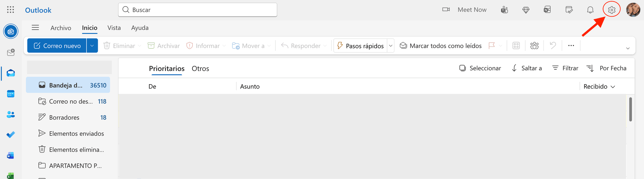Expand Pasos rápidos dropdown arrow
The image size is (644, 179).
click(x=391, y=46)
